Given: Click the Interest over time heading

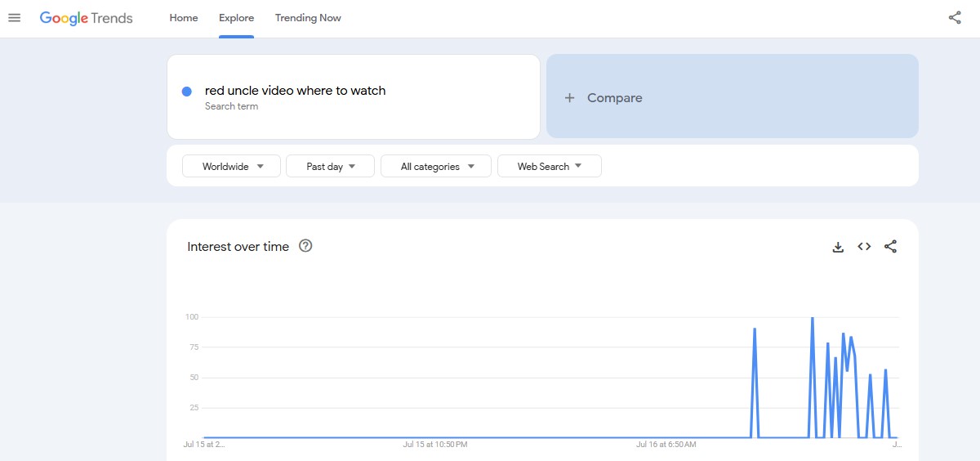Looking at the screenshot, I should 238,247.
